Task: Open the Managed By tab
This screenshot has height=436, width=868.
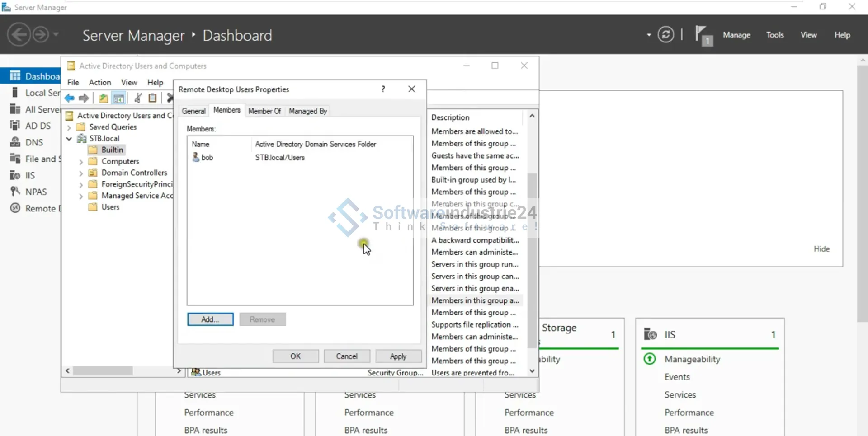Action: pyautogui.click(x=307, y=111)
